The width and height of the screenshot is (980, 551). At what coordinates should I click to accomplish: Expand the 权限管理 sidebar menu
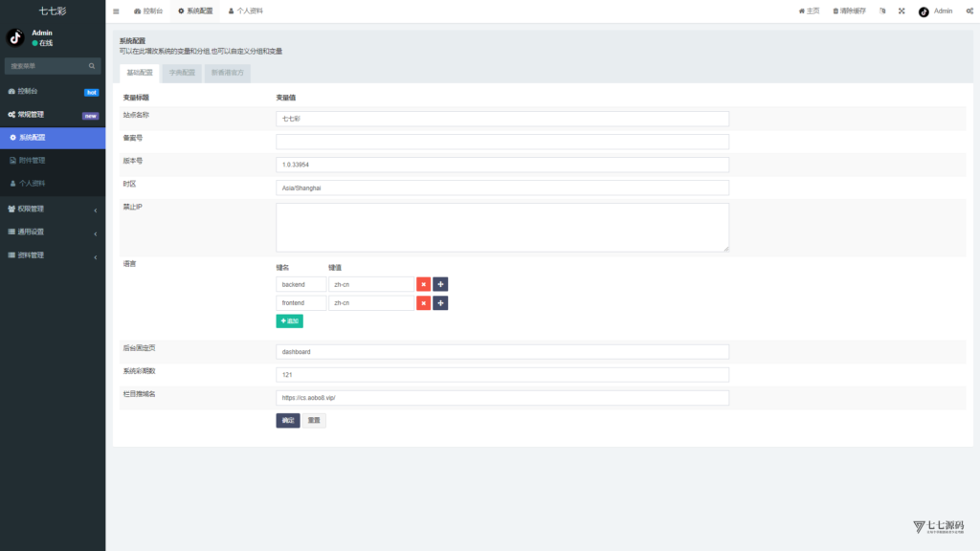(x=53, y=209)
